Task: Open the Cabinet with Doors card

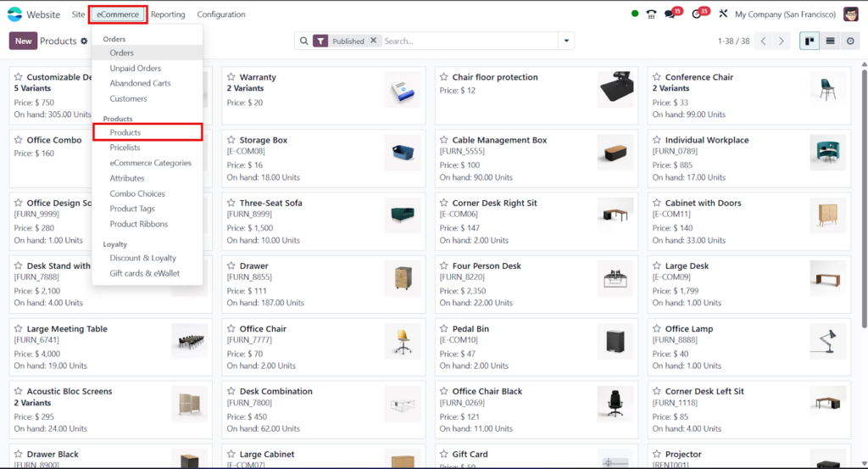Action: (749, 221)
